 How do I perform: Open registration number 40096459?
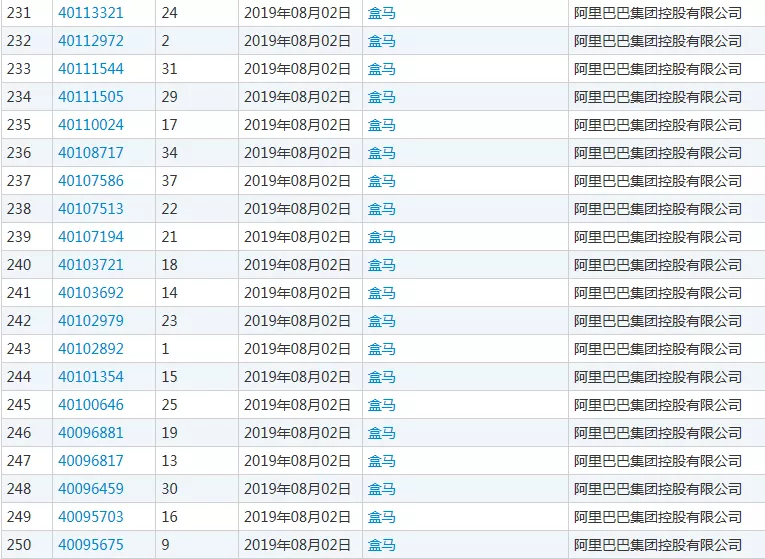pos(91,489)
